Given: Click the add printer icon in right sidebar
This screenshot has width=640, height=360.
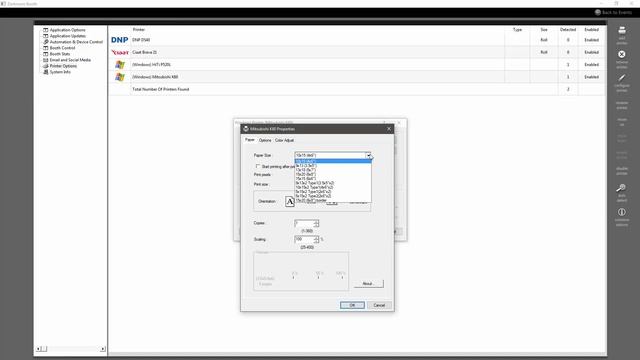Looking at the screenshot, I should pos(622,30).
